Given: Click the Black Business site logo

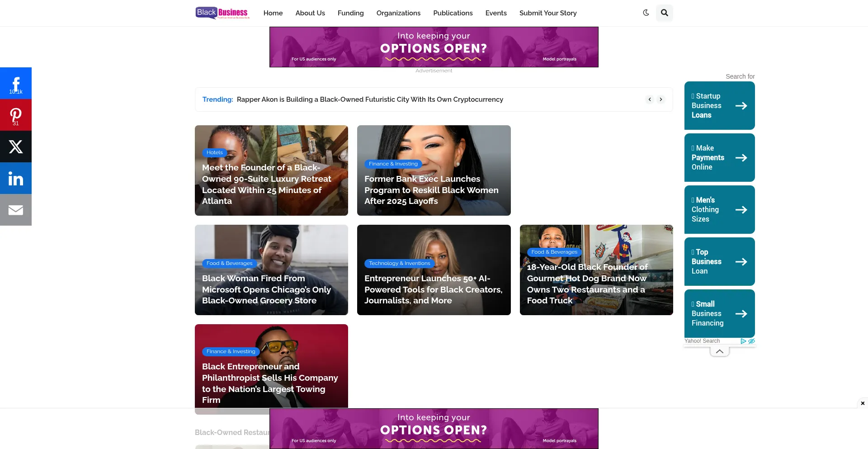Looking at the screenshot, I should 222,13.
